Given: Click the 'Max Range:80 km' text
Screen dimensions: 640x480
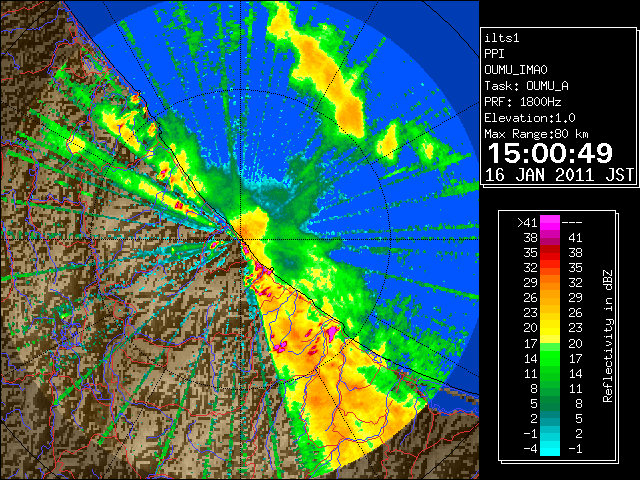Looking at the screenshot, I should point(536,134).
